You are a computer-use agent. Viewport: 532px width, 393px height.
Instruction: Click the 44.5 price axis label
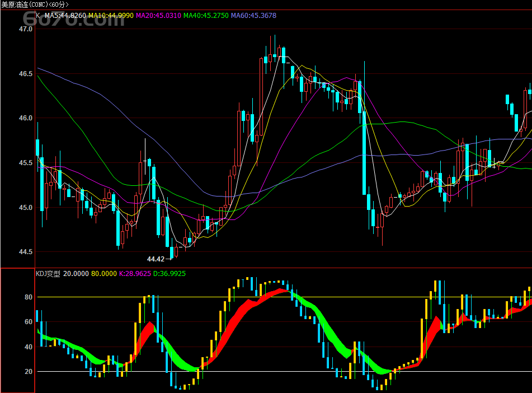pyautogui.click(x=26, y=252)
